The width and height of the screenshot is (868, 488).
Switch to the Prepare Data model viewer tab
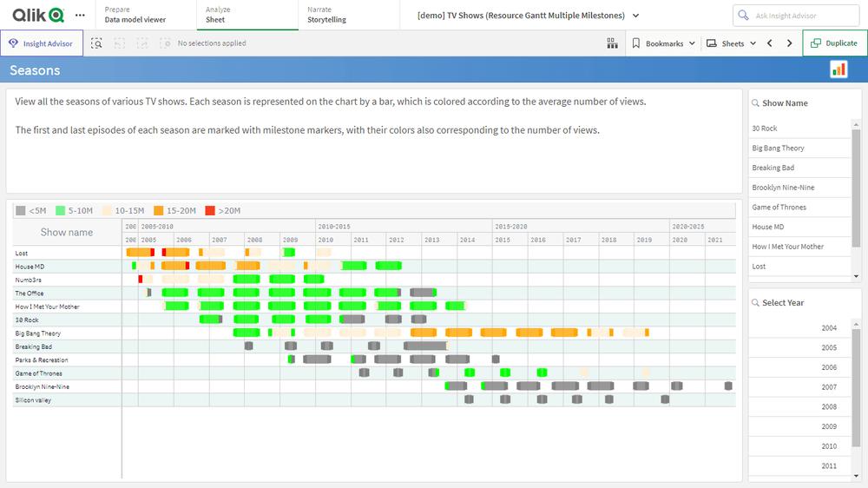(x=135, y=15)
